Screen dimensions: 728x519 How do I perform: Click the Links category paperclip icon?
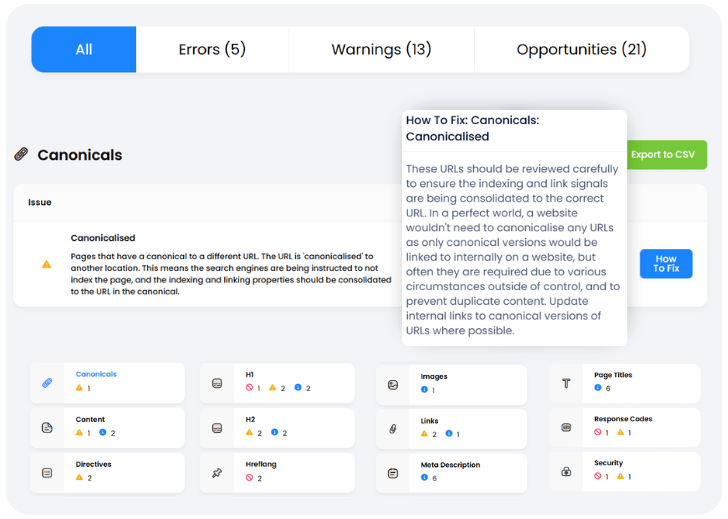coord(393,429)
